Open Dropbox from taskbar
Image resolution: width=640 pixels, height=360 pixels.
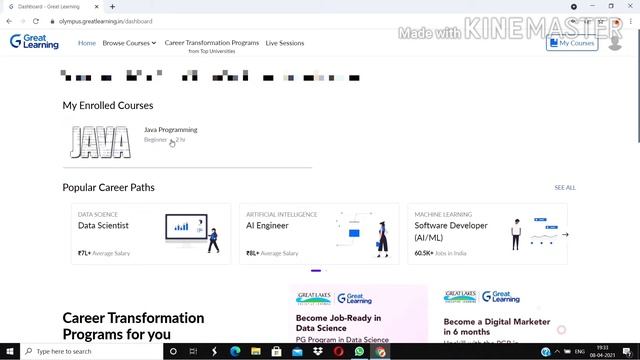click(x=318, y=351)
